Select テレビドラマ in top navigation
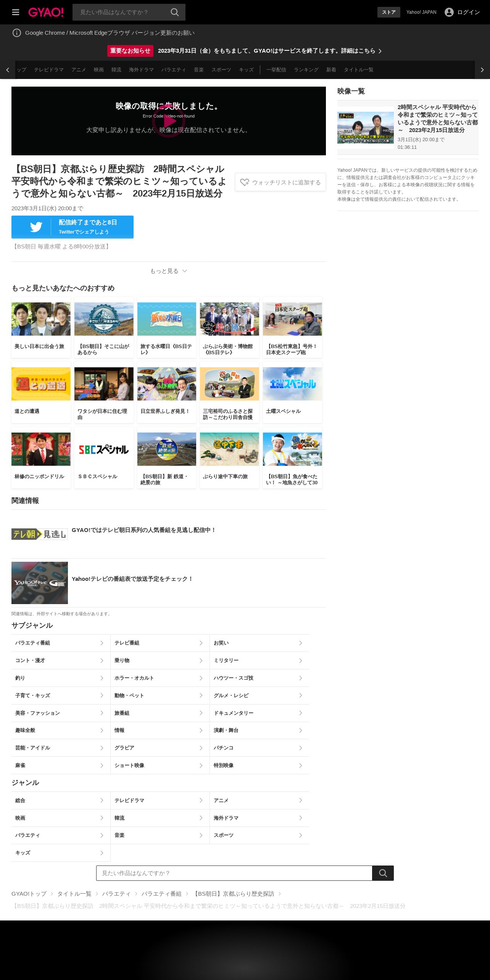 coord(49,70)
